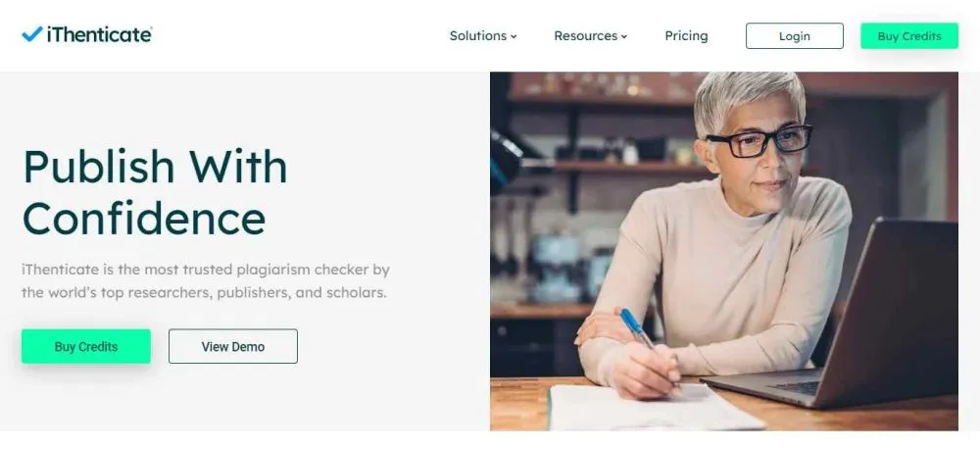The image size is (980, 449).
Task: Click the woman's black glasses in the photo
Action: pos(760,140)
